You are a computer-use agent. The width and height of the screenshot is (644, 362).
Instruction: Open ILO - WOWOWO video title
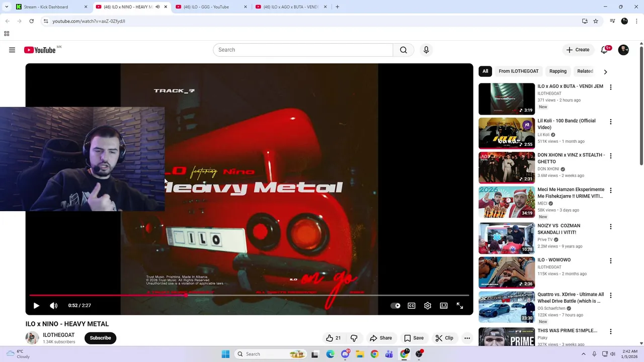pos(554,260)
